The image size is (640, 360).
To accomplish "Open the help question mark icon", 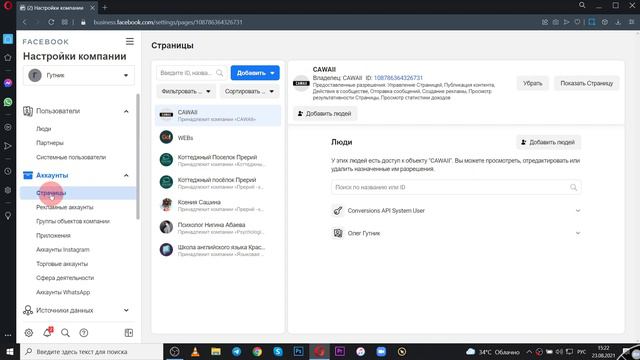I will point(84,333).
